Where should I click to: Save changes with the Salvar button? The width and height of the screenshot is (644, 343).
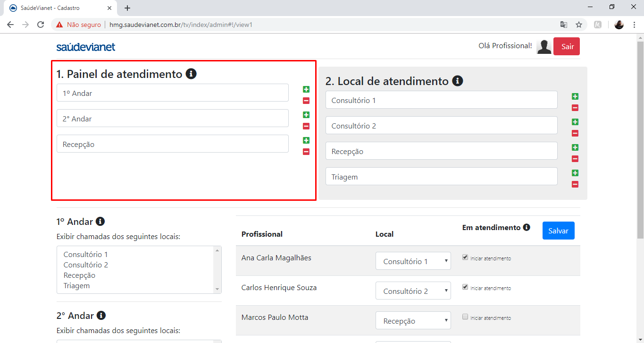tap(559, 231)
